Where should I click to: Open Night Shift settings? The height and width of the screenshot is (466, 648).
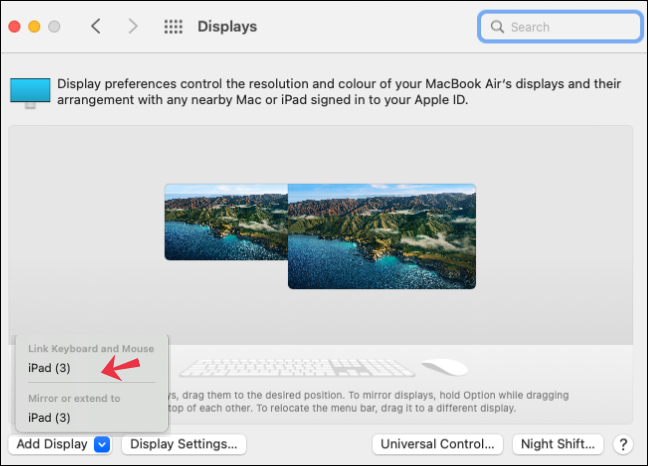558,444
